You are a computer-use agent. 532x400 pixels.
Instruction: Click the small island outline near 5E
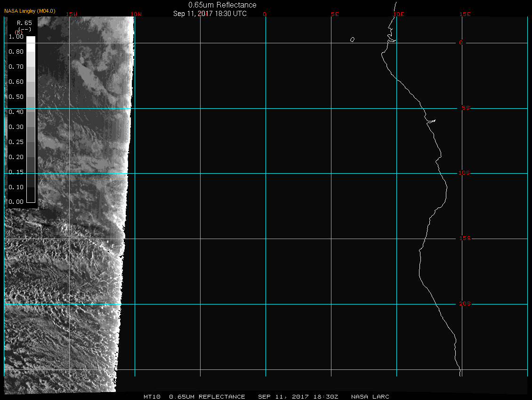pyautogui.click(x=352, y=40)
